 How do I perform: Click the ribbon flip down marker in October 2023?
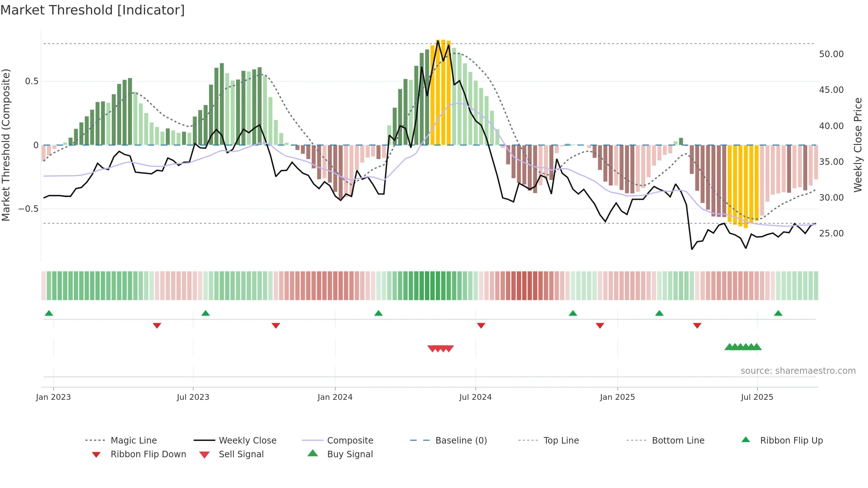(276, 326)
